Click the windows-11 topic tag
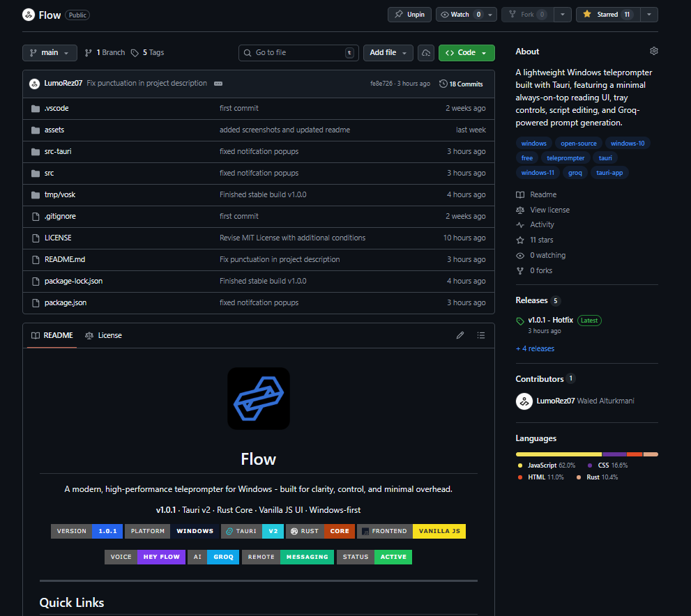The height and width of the screenshot is (616, 691). click(x=538, y=173)
